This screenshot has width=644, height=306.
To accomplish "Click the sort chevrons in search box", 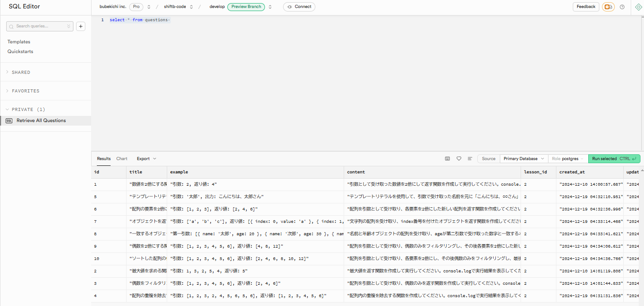I will 69,27.
